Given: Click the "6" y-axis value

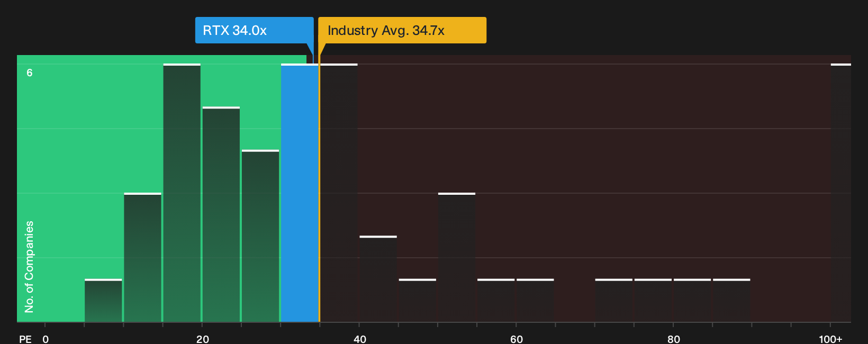Looking at the screenshot, I should [x=30, y=73].
